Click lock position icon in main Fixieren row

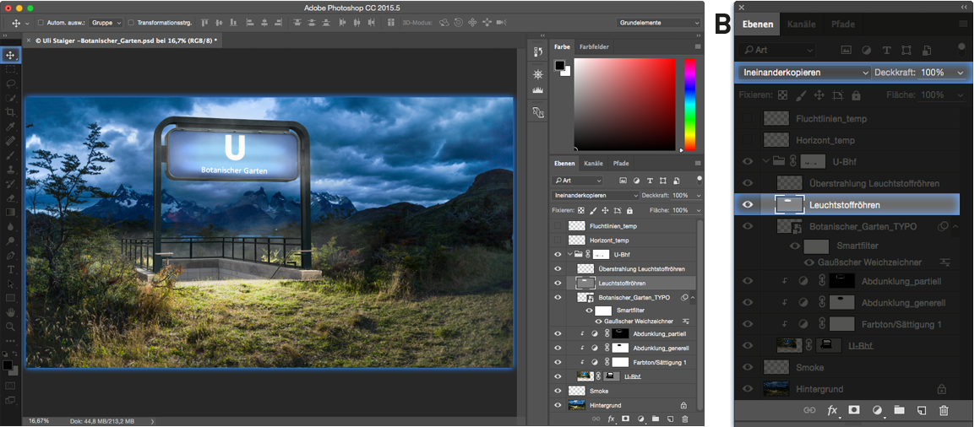click(605, 211)
